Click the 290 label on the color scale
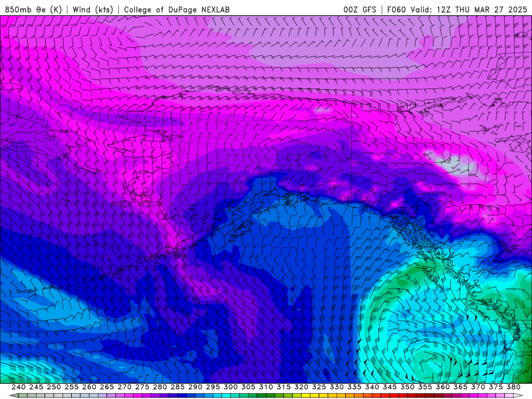Viewport: 532px width, 399px height. (x=195, y=387)
